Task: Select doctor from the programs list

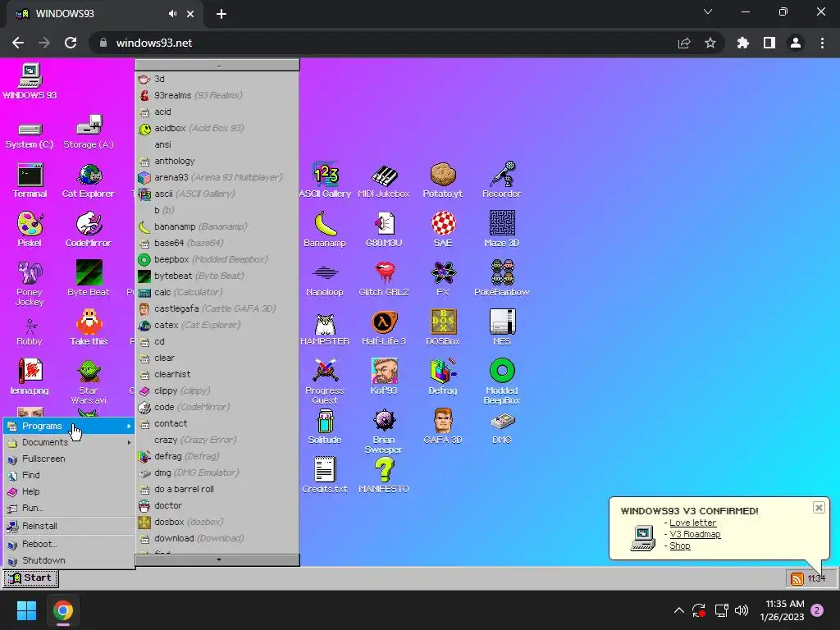Action: (x=217, y=505)
